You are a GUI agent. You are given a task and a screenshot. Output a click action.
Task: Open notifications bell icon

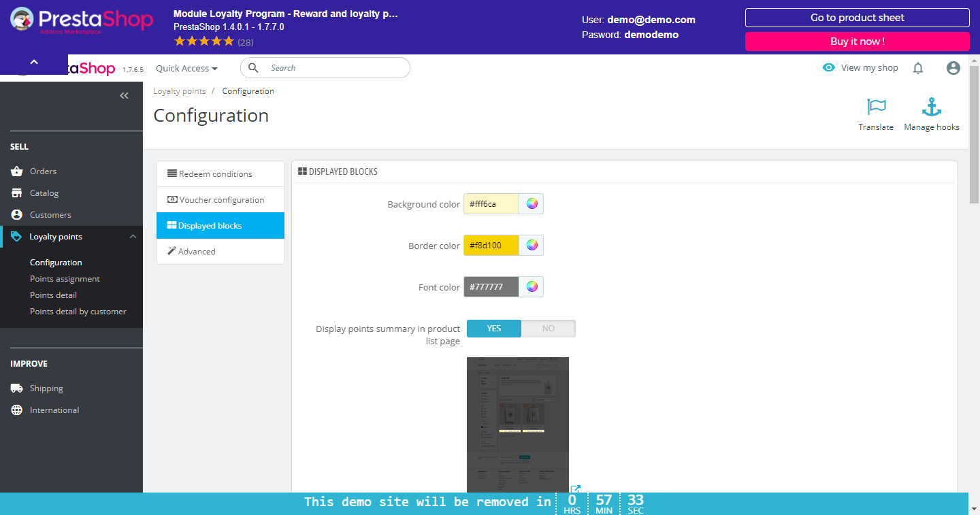click(918, 68)
